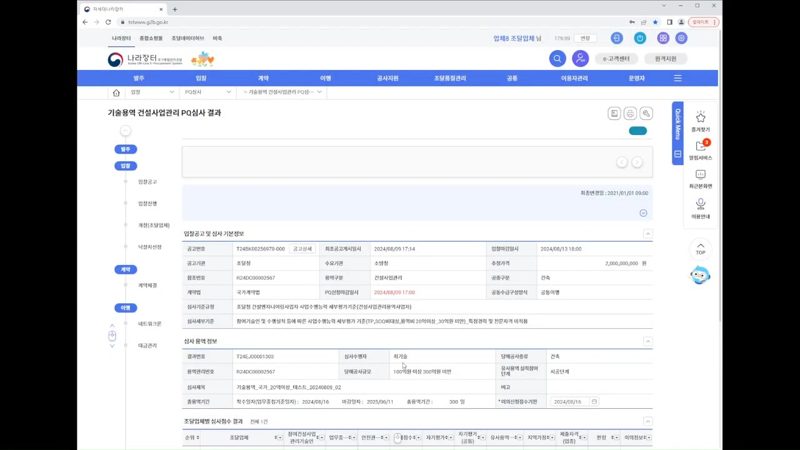Switch to 나라장터 top tab
Viewport: 800px width, 450px height.
pos(121,38)
